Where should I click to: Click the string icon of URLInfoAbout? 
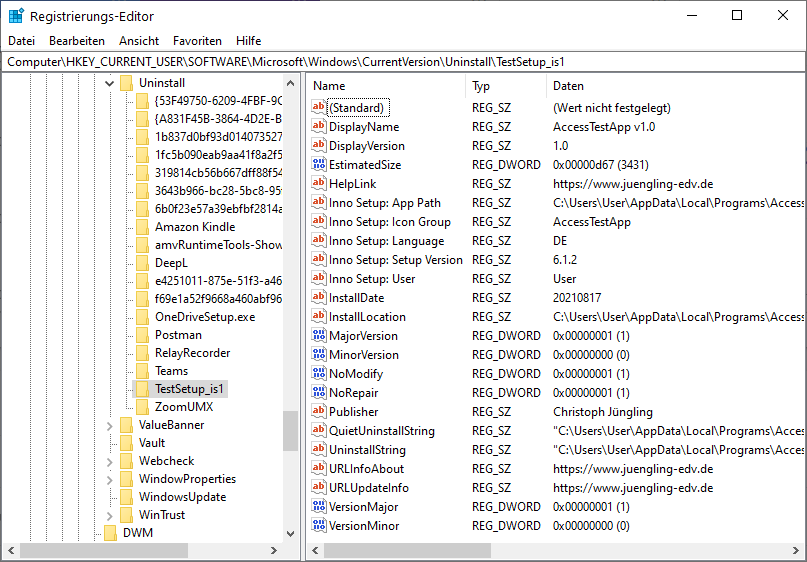point(319,468)
